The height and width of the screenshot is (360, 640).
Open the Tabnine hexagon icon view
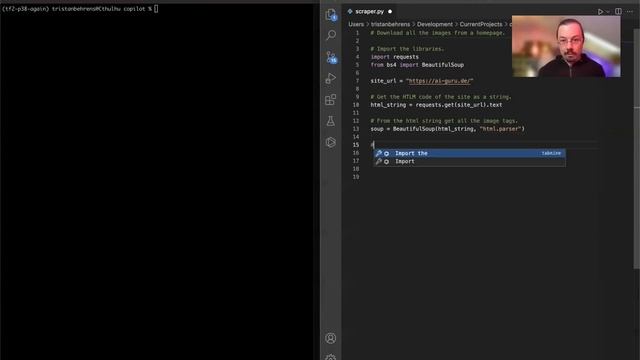[331, 142]
